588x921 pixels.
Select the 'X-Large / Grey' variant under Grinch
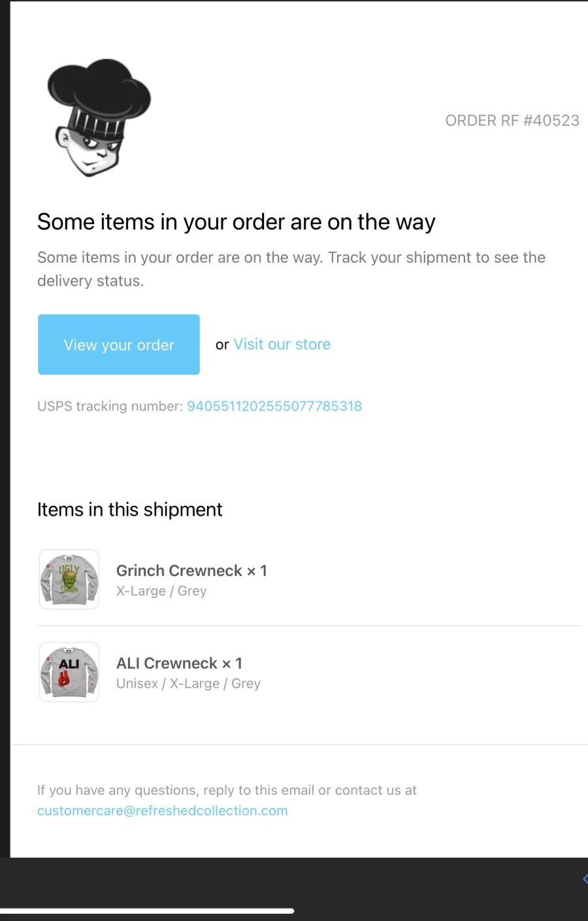[x=161, y=591]
